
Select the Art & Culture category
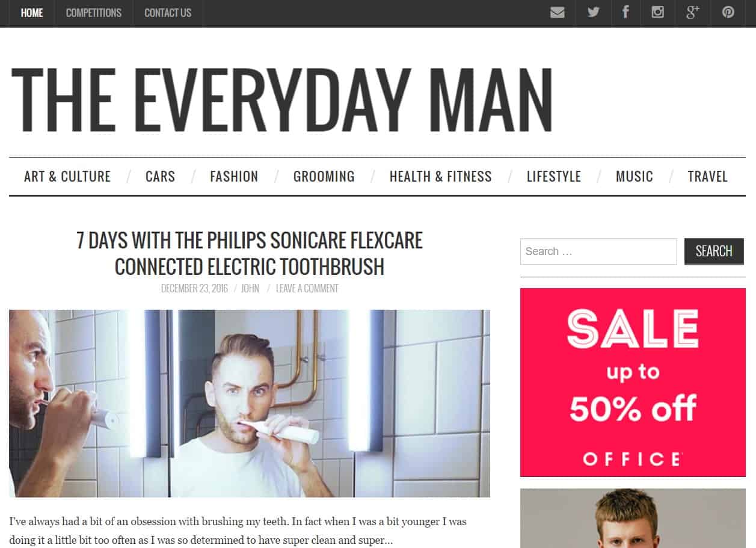tap(67, 176)
